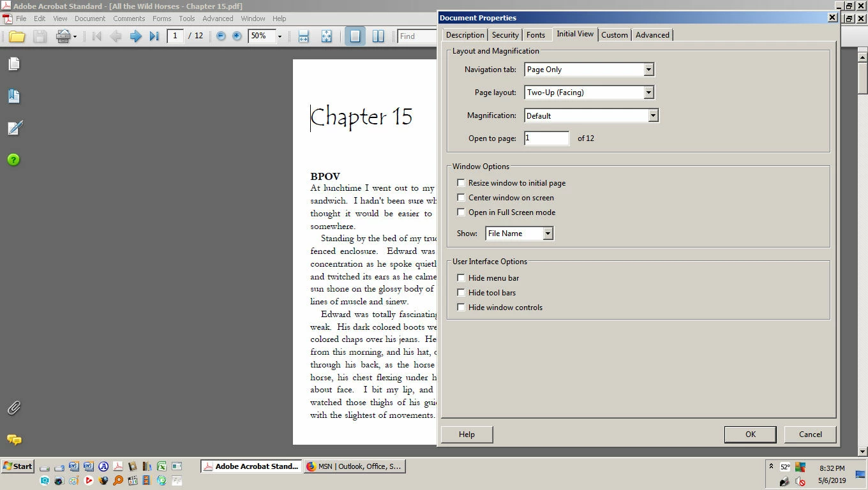868x490 pixels.
Task: Click the zoom percentage field
Action: 261,36
